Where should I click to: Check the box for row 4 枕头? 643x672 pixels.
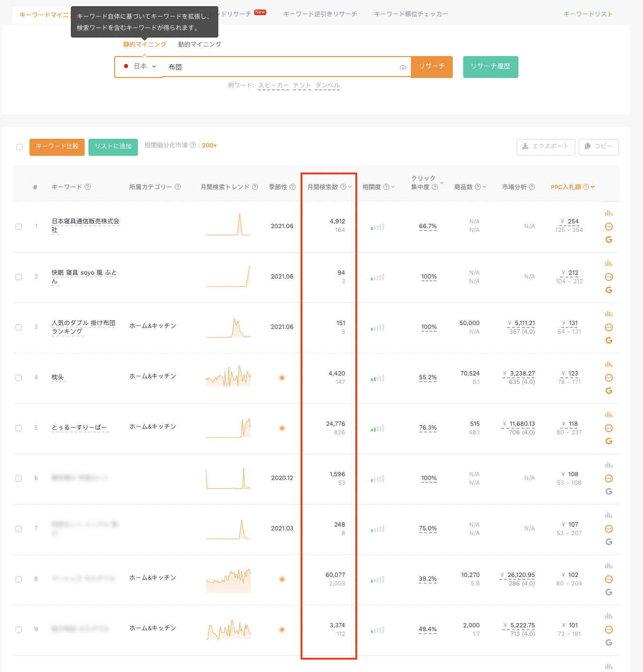point(19,378)
